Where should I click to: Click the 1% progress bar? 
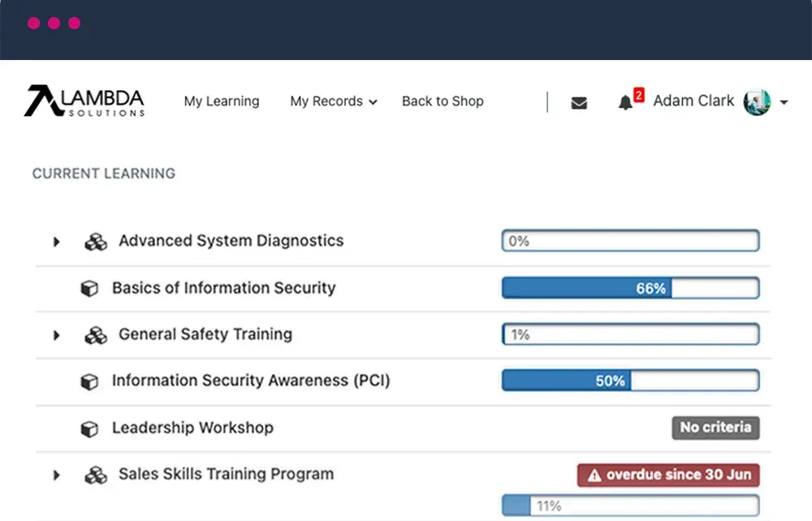(x=631, y=334)
